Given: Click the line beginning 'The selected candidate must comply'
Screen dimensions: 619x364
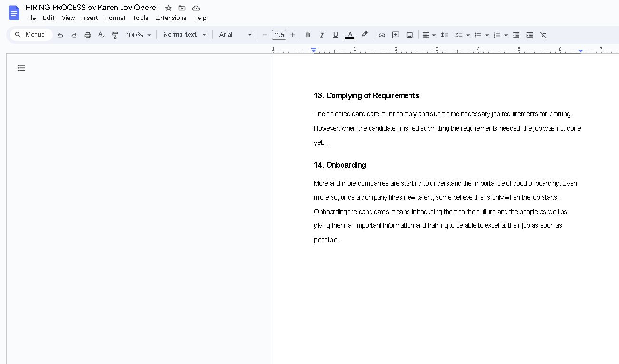Looking at the screenshot, I should coord(443,114).
